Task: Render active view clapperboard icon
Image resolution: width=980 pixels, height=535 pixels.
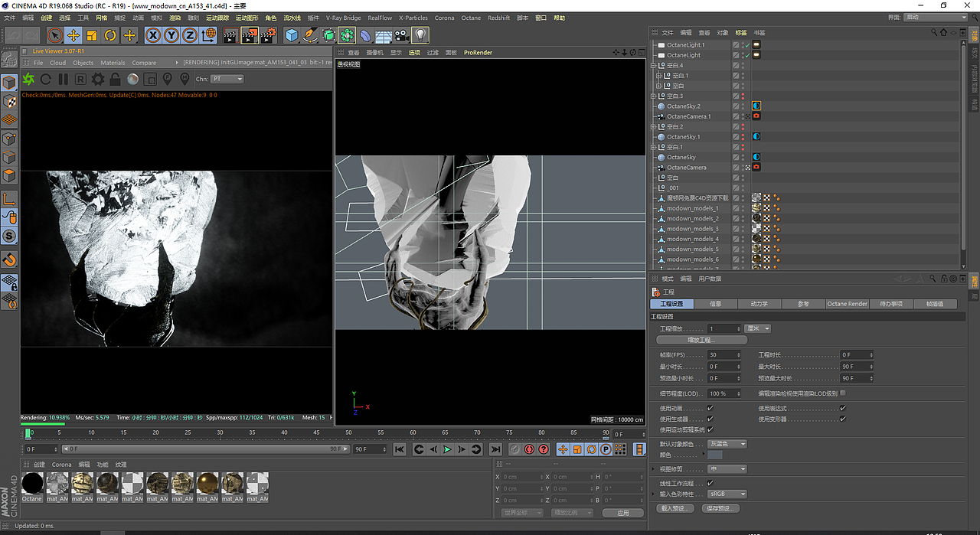Action: 230,35
